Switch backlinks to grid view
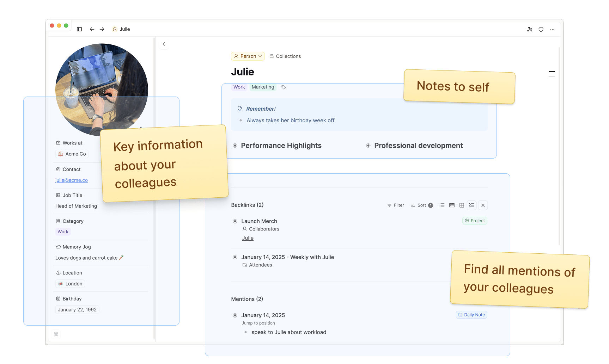Image resolution: width=609 pixels, height=364 pixels. [x=462, y=205]
